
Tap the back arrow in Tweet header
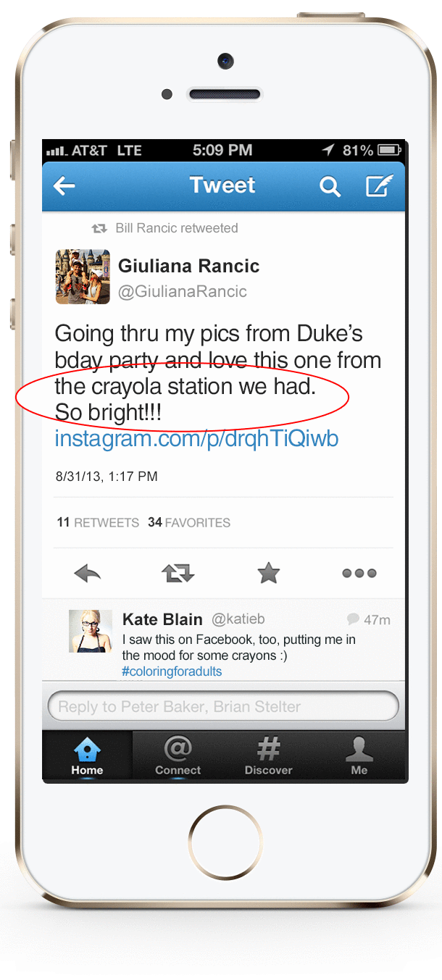point(64,186)
